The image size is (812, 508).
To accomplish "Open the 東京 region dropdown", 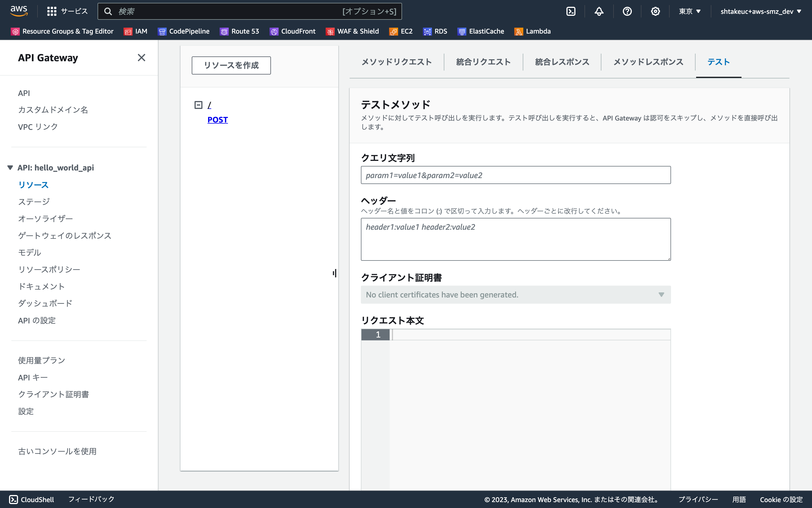I will point(690,11).
